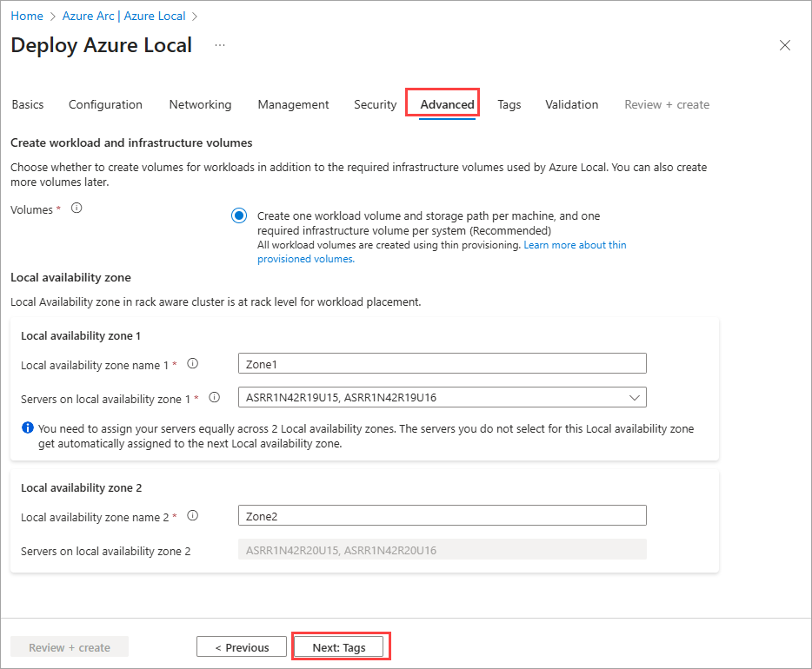The width and height of the screenshot is (812, 669).
Task: Open the Configuration tab
Action: [x=105, y=104]
